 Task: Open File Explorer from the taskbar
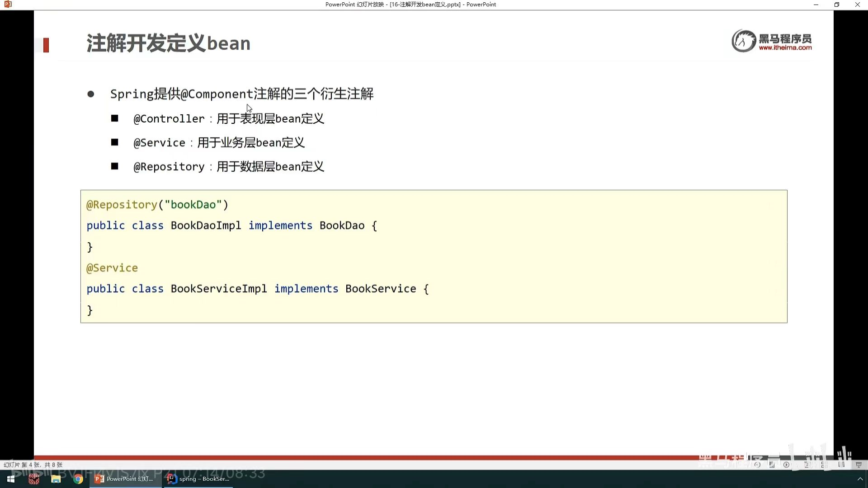[x=56, y=479]
